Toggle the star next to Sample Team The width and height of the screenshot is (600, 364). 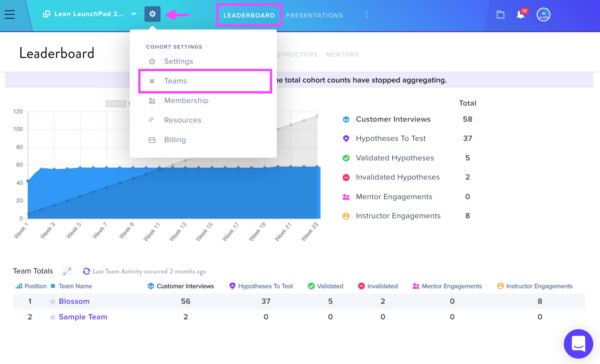52,317
